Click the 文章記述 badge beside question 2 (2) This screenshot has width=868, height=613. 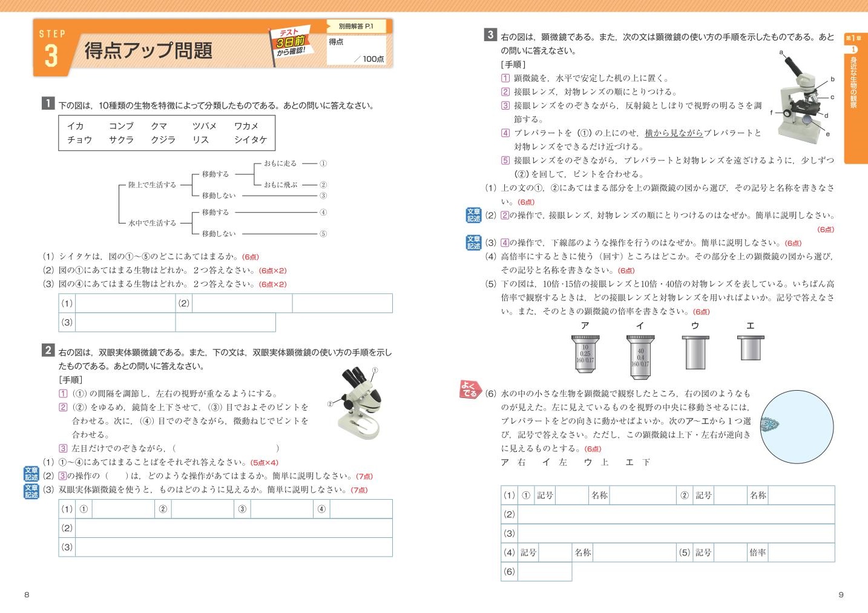31,474
